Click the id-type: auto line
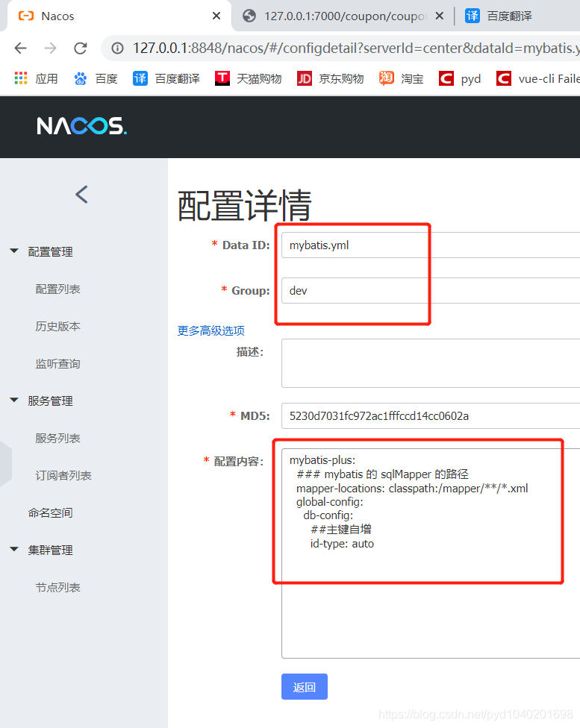The width and height of the screenshot is (580, 728). 342,544
